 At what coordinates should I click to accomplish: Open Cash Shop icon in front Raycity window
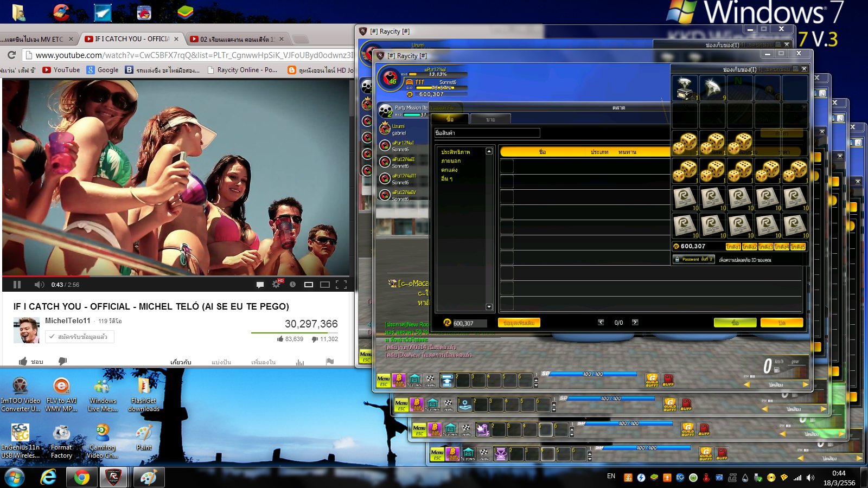click(x=399, y=381)
